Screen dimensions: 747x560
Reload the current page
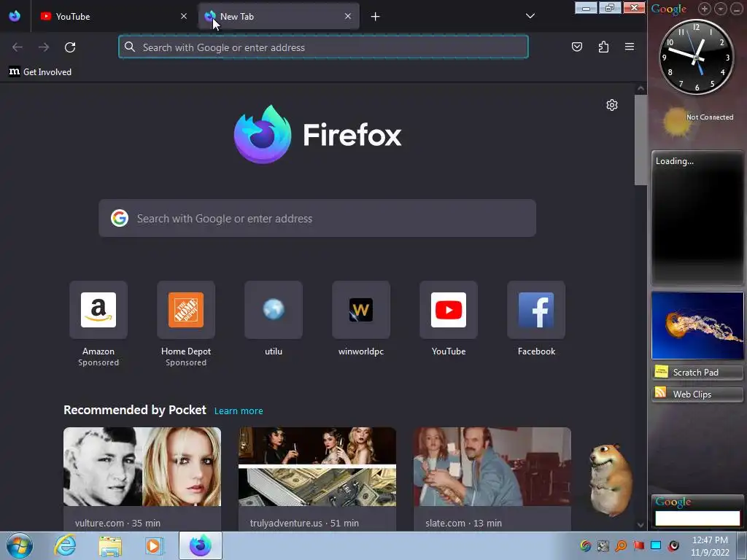(70, 47)
